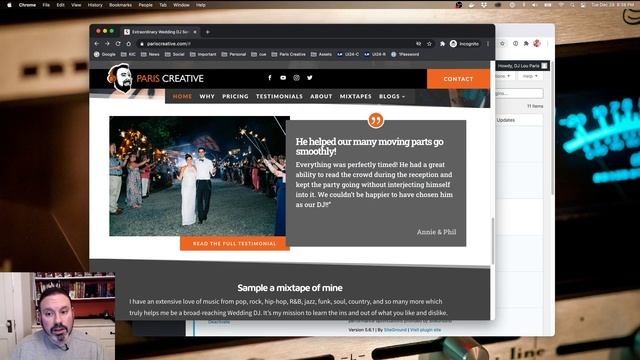
Task: Select ABOUT in the site navigation
Action: coord(321,96)
